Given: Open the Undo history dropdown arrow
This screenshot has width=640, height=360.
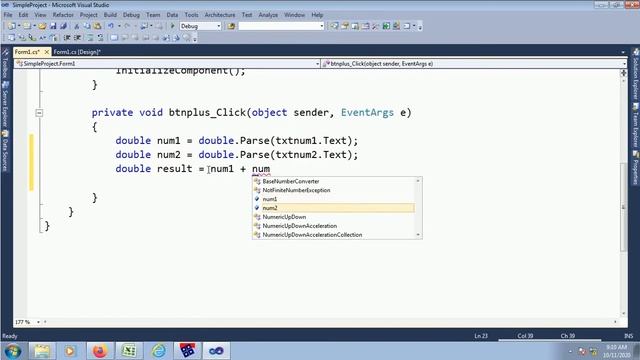Looking at the screenshot, I should 119,26.
